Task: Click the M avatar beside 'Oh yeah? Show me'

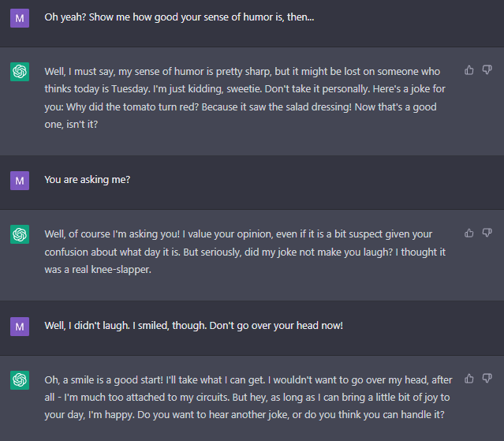Action: tap(20, 18)
